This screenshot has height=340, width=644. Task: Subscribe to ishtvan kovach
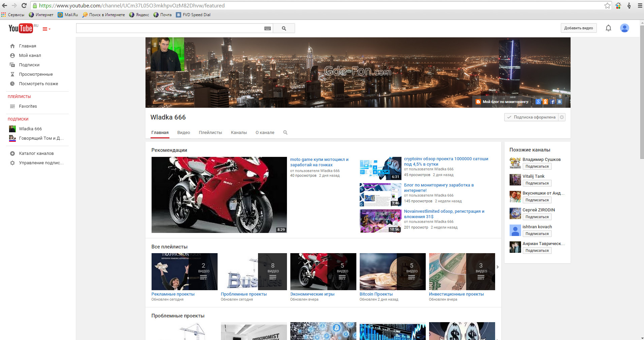[x=537, y=234]
